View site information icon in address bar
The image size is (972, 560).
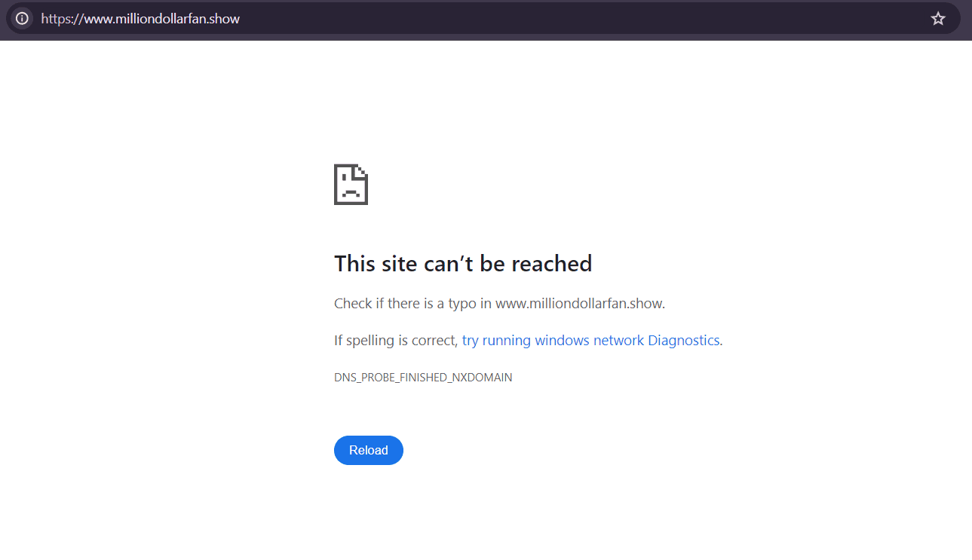pos(22,19)
